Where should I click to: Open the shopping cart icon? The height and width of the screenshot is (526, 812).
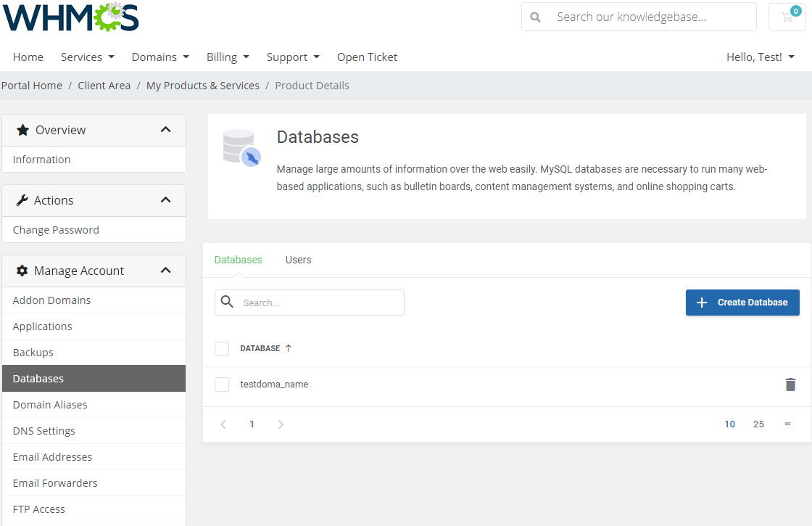[x=787, y=17]
